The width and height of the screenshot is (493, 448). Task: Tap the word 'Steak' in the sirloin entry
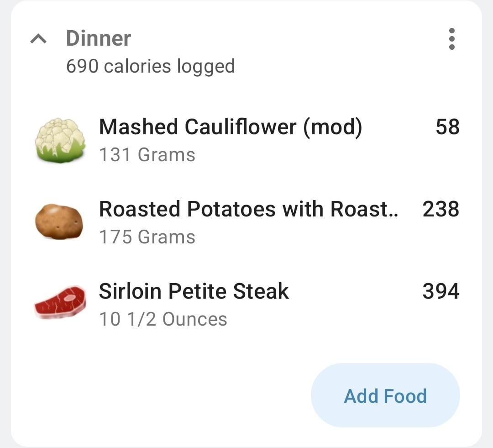click(x=261, y=291)
